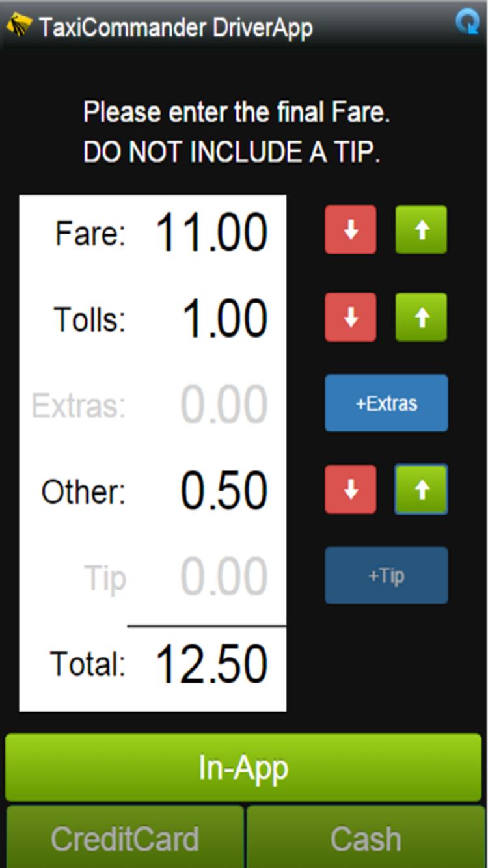
Task: Select CreditCard payment option
Action: [124, 838]
